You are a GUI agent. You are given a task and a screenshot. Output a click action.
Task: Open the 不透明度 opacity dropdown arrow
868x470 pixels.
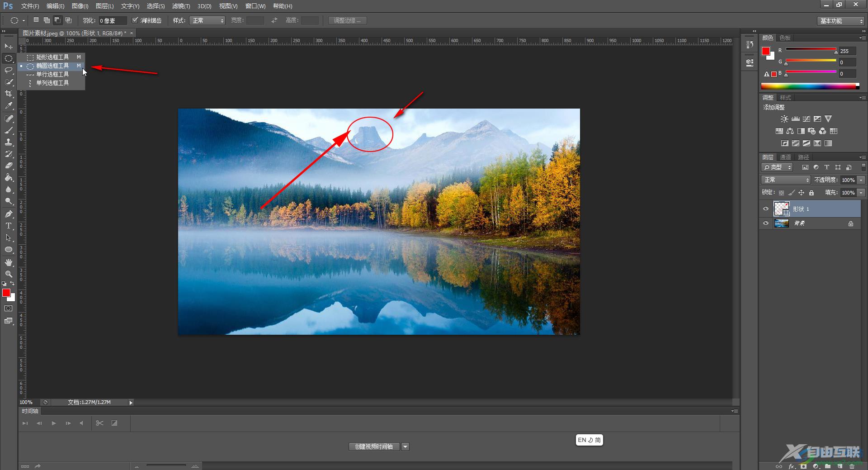tap(861, 180)
